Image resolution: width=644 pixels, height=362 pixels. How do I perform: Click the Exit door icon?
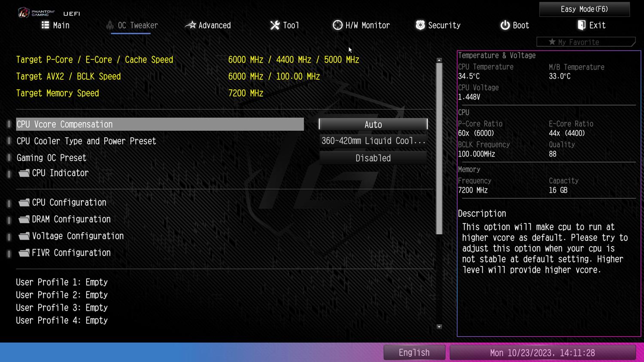[581, 25]
